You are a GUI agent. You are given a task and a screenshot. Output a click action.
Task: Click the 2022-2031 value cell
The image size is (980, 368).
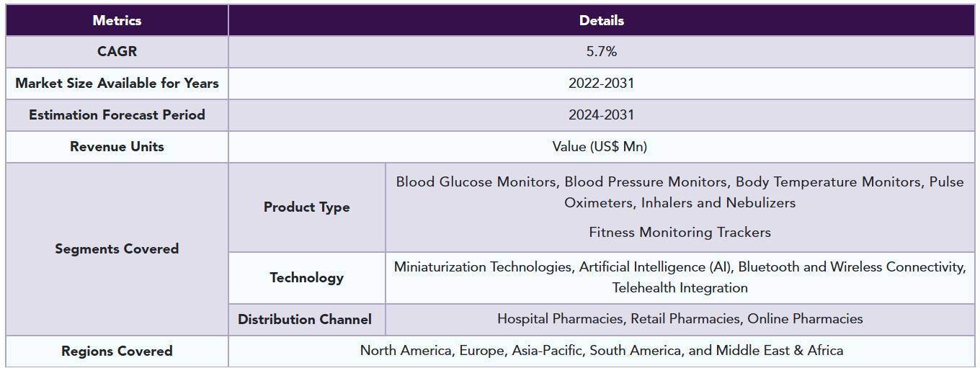click(x=602, y=84)
